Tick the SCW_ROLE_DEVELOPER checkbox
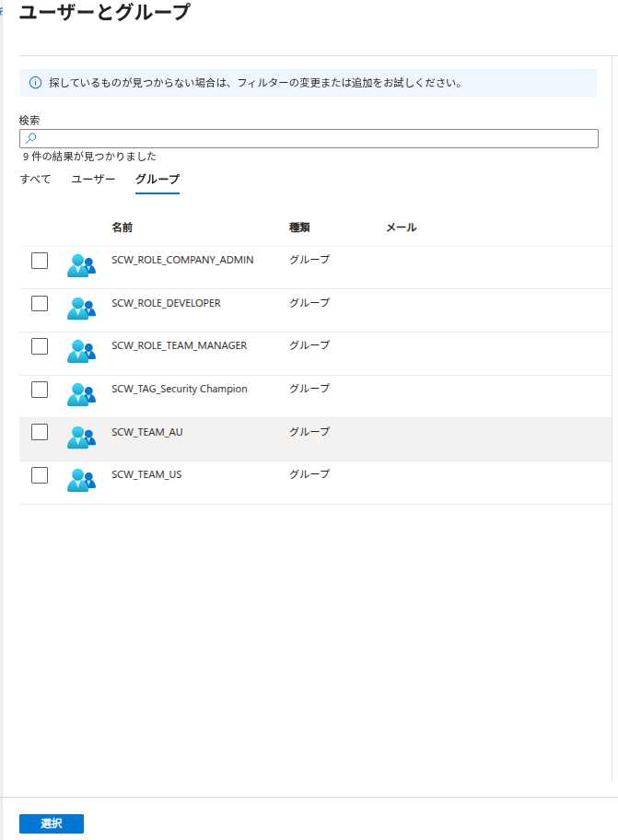Viewport: 618px width, 840px height. click(40, 303)
